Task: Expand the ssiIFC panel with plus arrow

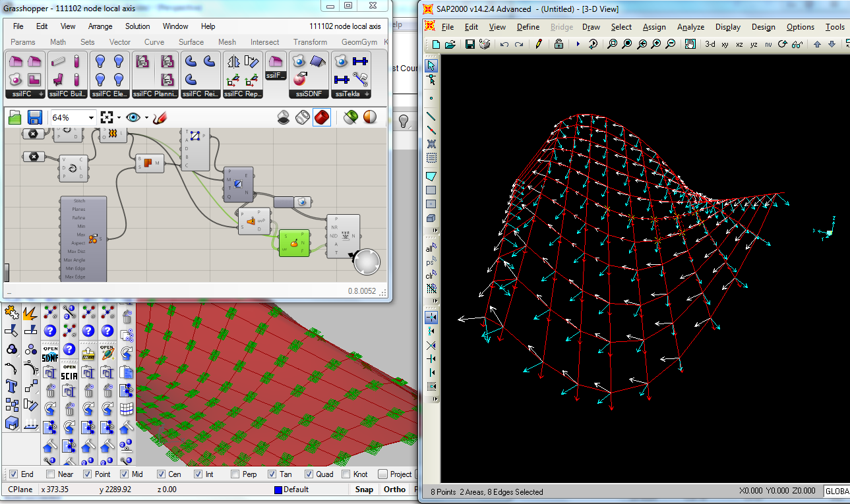Action: click(41, 94)
